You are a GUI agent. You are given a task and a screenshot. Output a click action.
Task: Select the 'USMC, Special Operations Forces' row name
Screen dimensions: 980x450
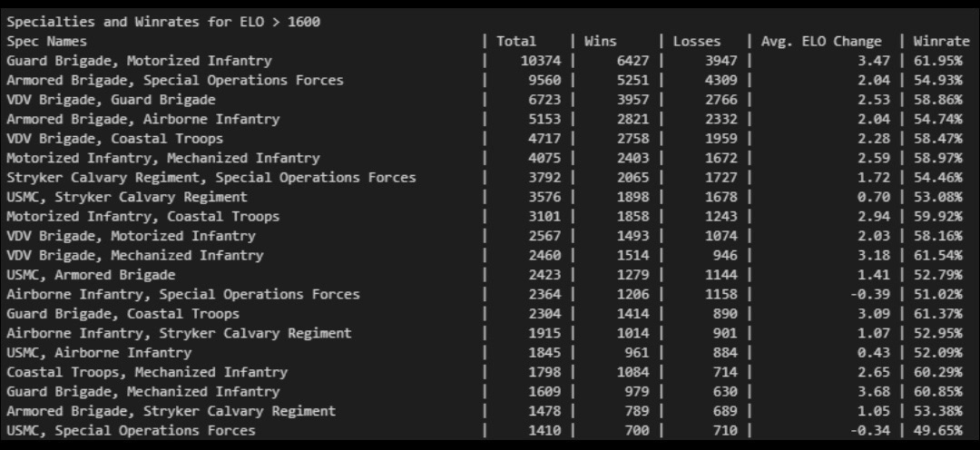pyautogui.click(x=132, y=430)
